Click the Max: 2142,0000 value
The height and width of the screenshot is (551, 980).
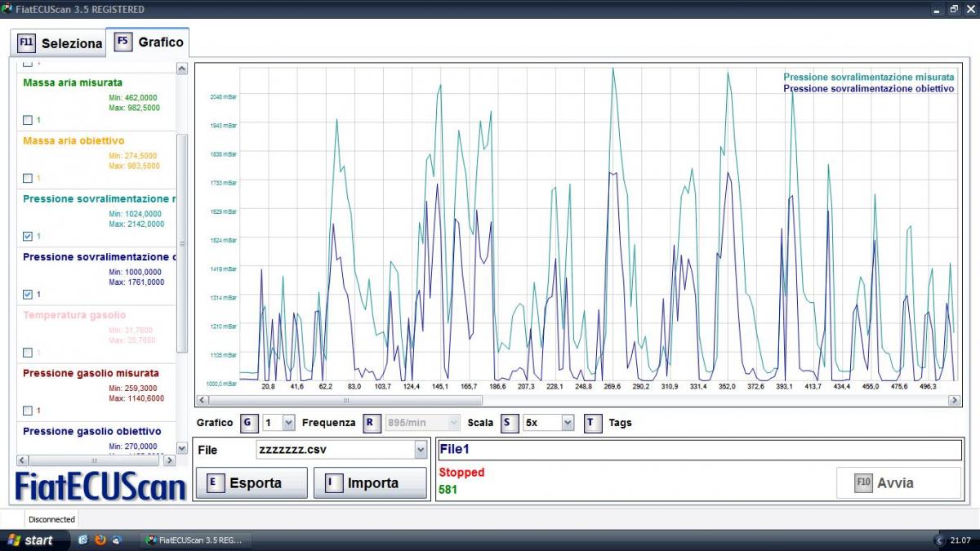(x=136, y=224)
